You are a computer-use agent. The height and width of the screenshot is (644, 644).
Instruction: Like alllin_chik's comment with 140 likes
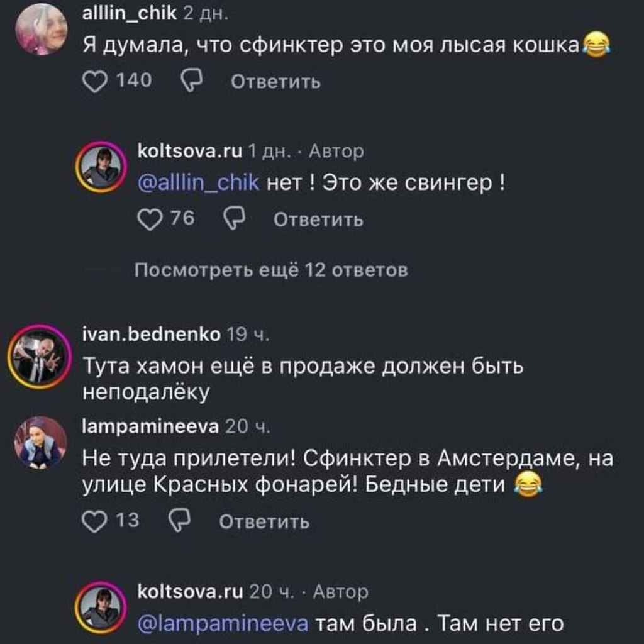(x=95, y=81)
